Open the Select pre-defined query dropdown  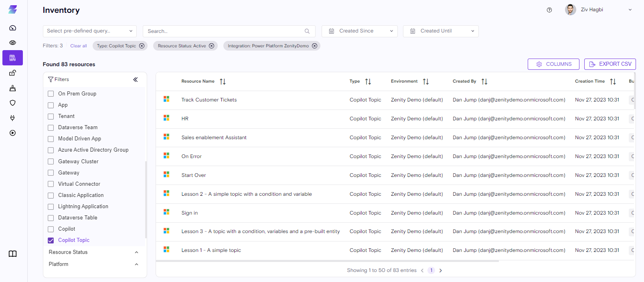tap(89, 31)
